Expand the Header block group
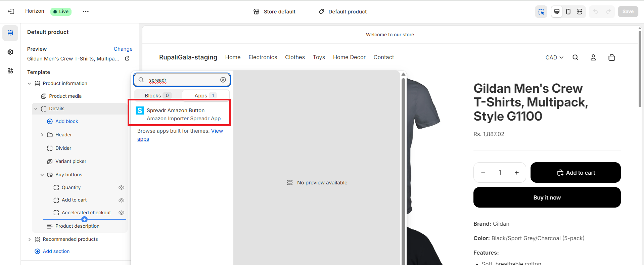The image size is (644, 265). point(42,135)
